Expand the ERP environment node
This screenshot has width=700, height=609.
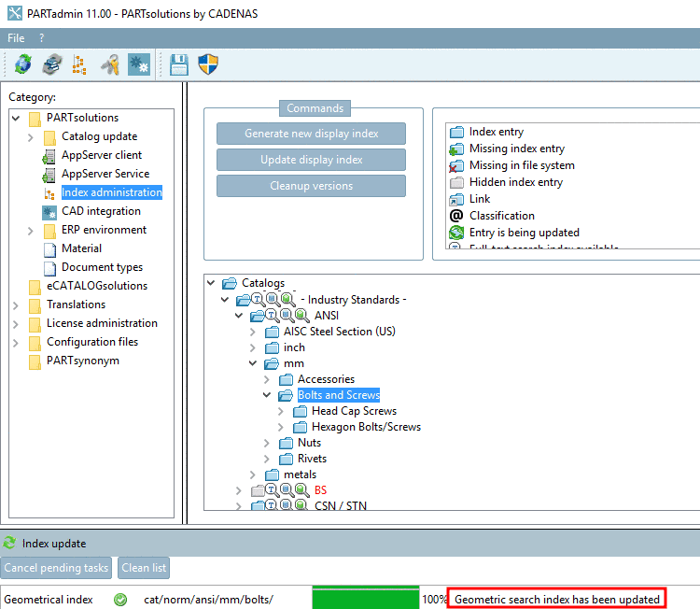point(31,231)
